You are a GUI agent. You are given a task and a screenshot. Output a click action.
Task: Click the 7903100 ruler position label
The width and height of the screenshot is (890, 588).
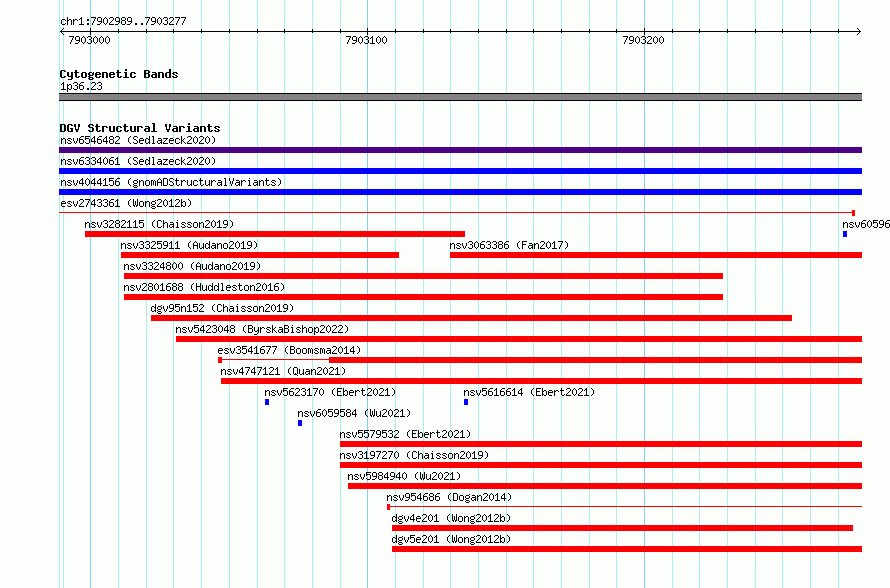click(366, 40)
